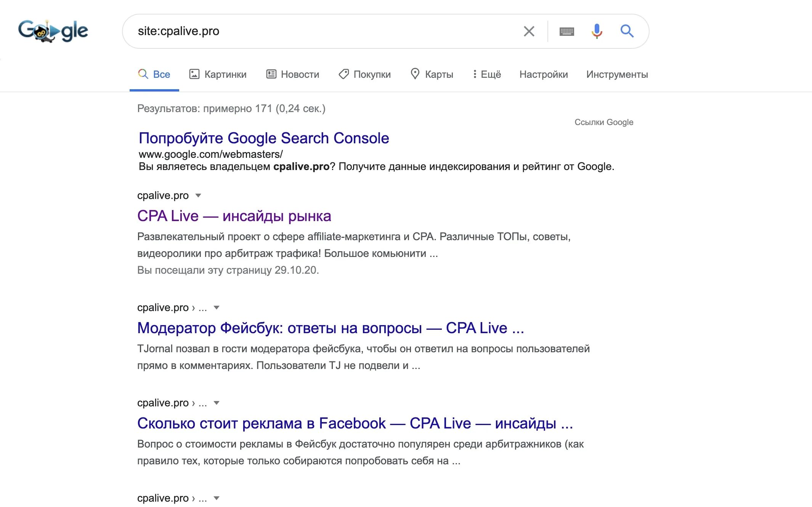Open CPA Live — инсайды рынка result
The height and width of the screenshot is (507, 812).
pyautogui.click(x=234, y=216)
